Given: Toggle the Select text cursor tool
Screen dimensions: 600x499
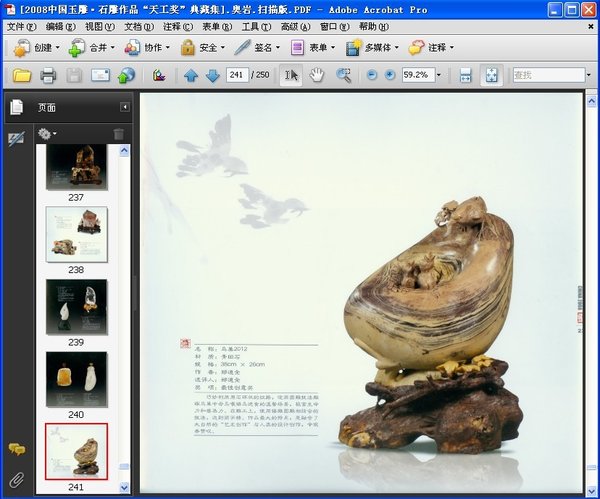Looking at the screenshot, I should 291,75.
